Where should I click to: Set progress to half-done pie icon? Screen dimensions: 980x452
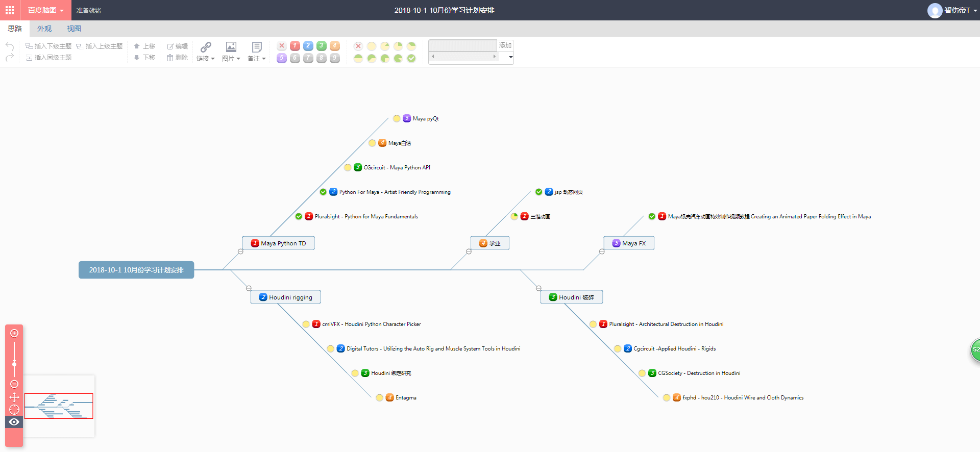click(x=358, y=58)
